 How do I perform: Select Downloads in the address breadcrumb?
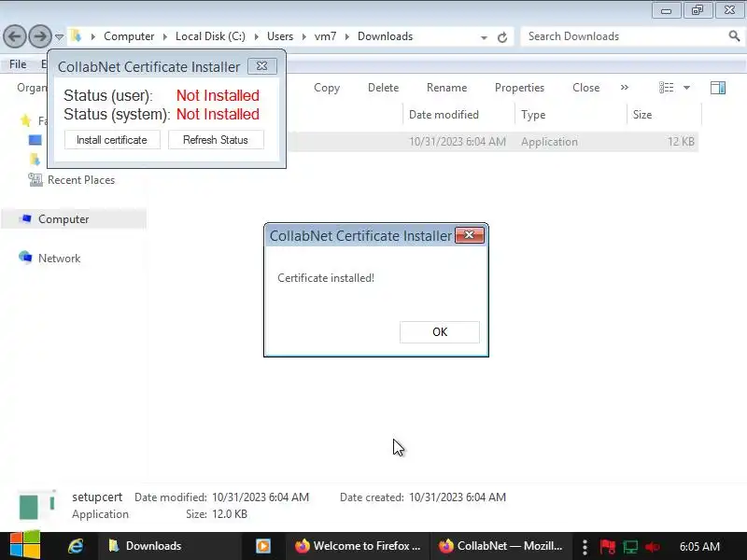[x=386, y=36]
